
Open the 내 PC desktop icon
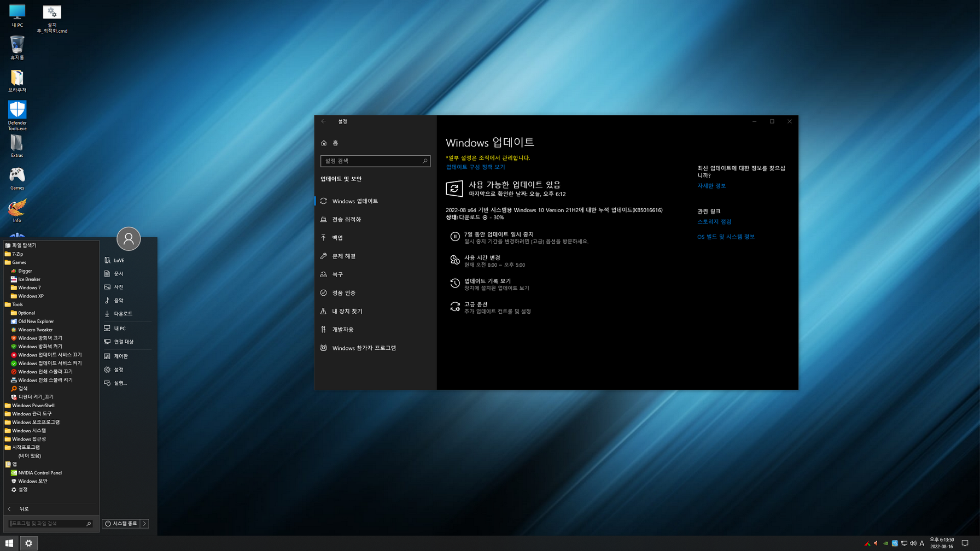coord(17,15)
